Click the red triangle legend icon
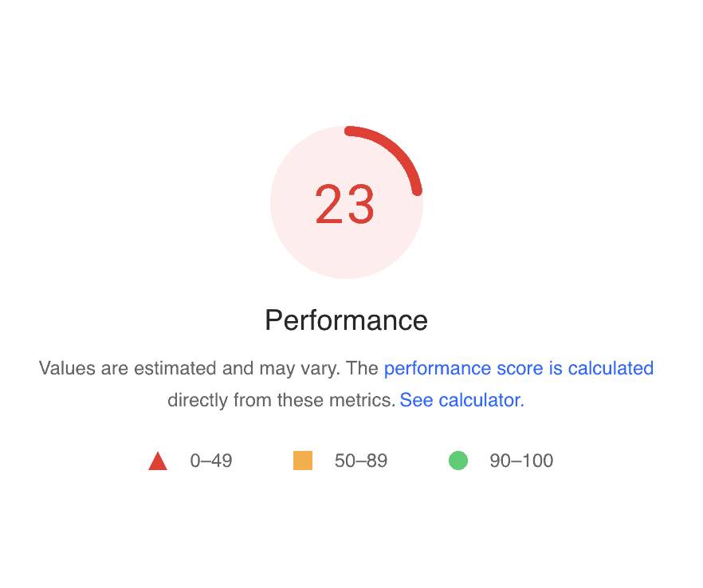Image resolution: width=703 pixels, height=588 pixels. [x=158, y=461]
